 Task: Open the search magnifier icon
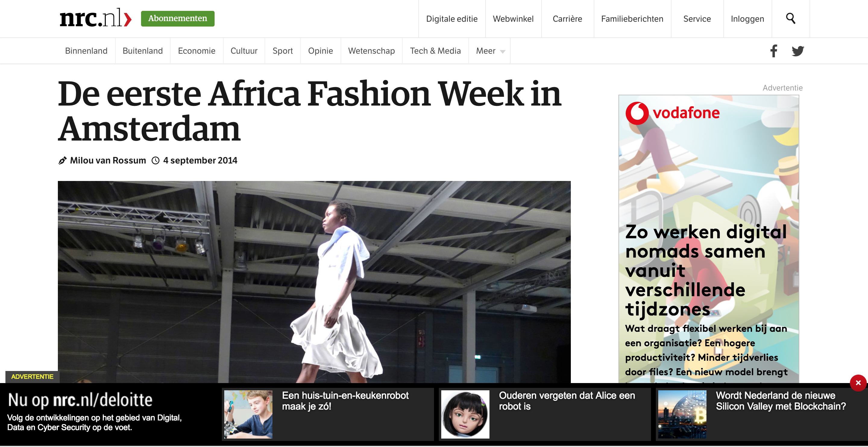[791, 18]
